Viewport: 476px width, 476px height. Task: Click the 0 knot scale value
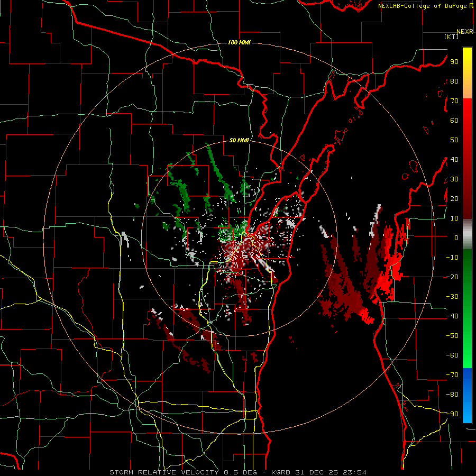click(456, 238)
